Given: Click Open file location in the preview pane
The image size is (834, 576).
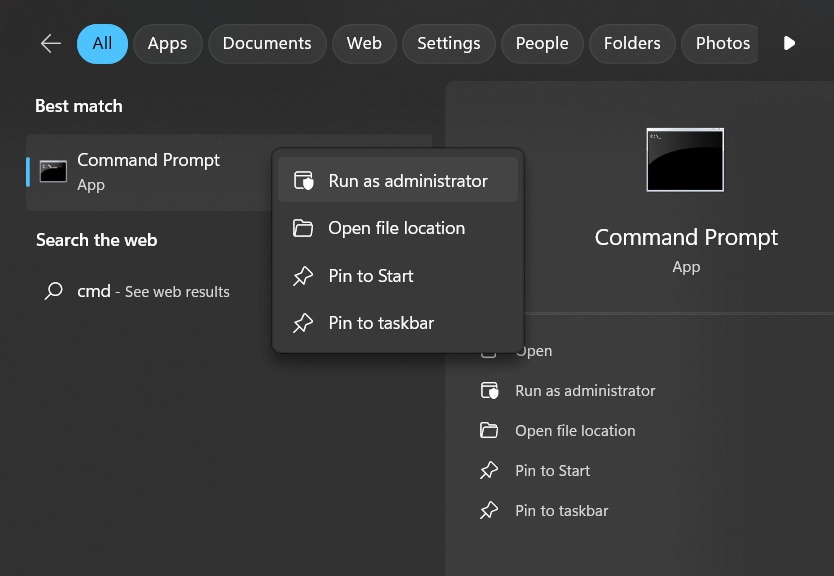Looking at the screenshot, I should (x=575, y=431).
